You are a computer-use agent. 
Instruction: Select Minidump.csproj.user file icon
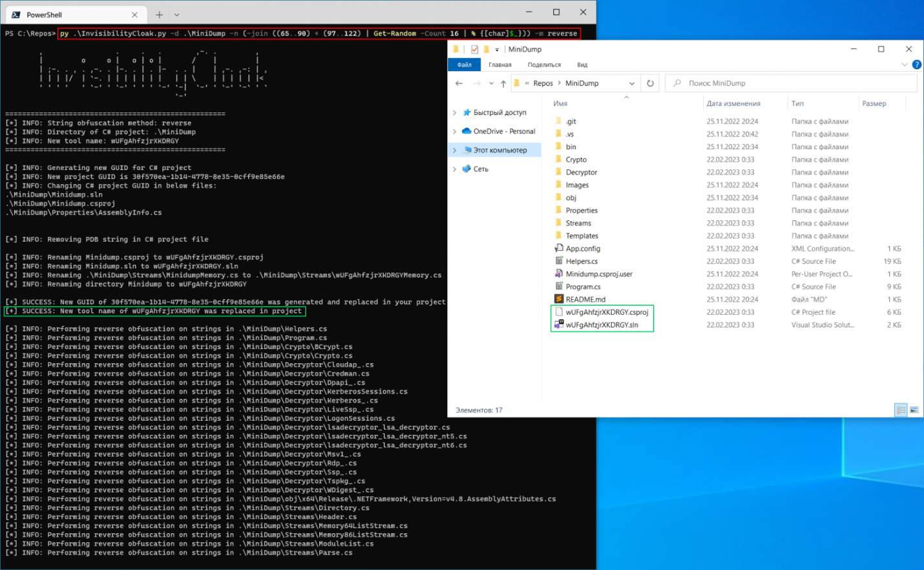click(559, 273)
